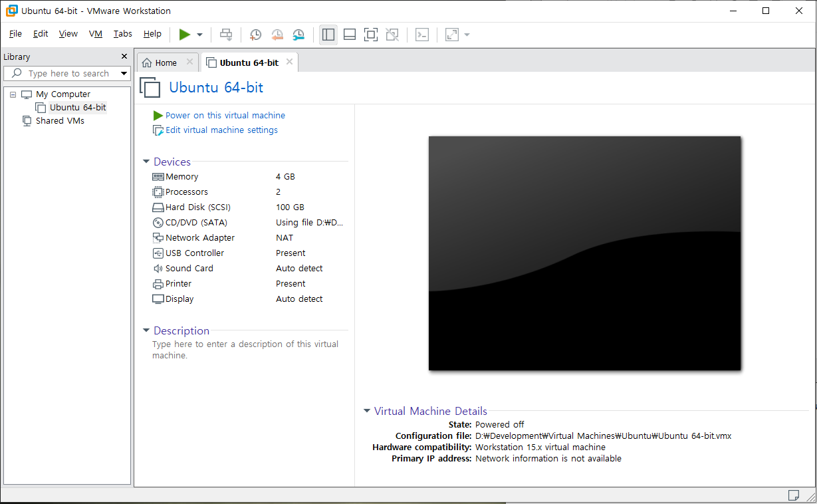Click the Configuration file path text
Image resolution: width=817 pixels, height=504 pixels.
point(604,436)
